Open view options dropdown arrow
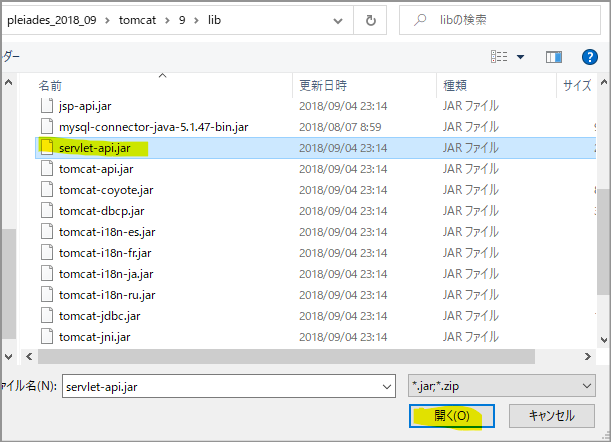This screenshot has width=611, height=442. click(520, 57)
